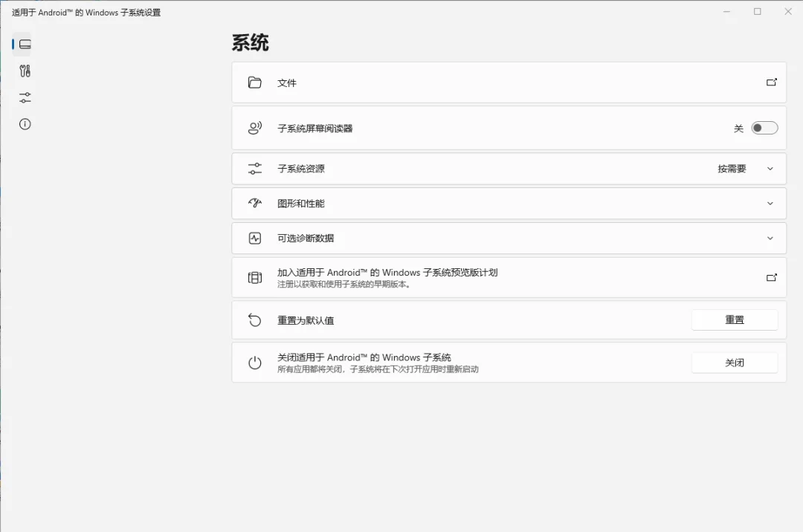
Task: Click the 图形和性能 label
Action: 301,204
